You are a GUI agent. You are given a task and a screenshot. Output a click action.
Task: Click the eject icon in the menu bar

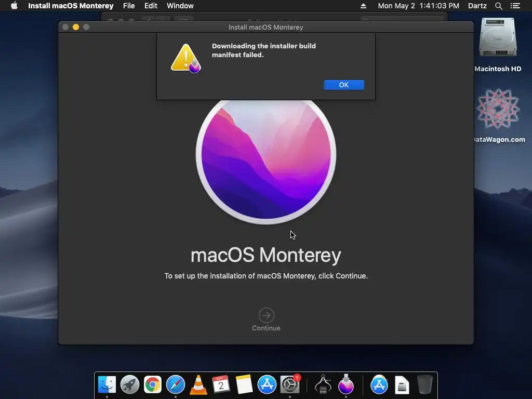363,6
